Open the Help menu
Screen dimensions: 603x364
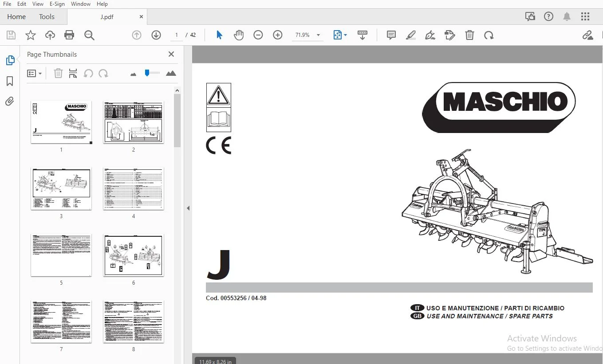(102, 4)
